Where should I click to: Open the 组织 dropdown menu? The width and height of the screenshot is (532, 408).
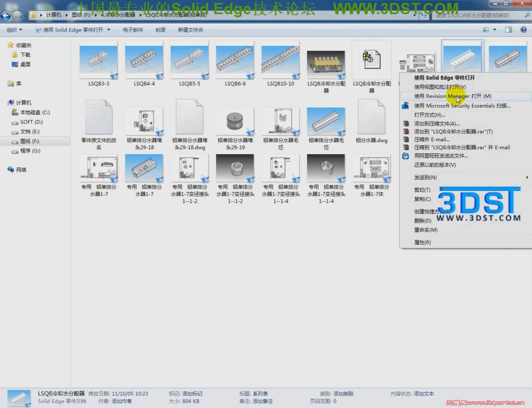pyautogui.click(x=14, y=30)
